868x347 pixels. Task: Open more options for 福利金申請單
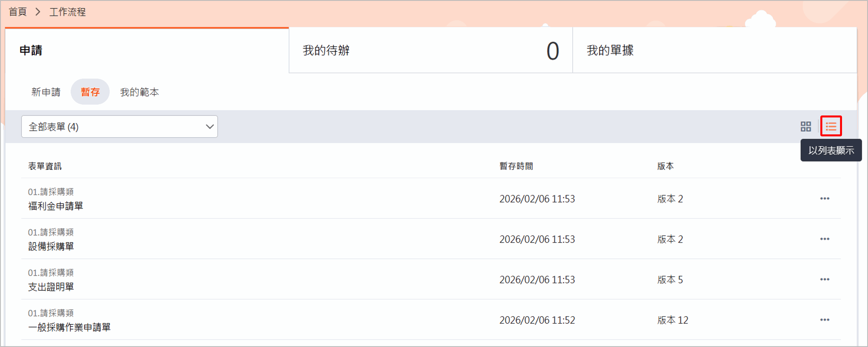click(x=824, y=199)
